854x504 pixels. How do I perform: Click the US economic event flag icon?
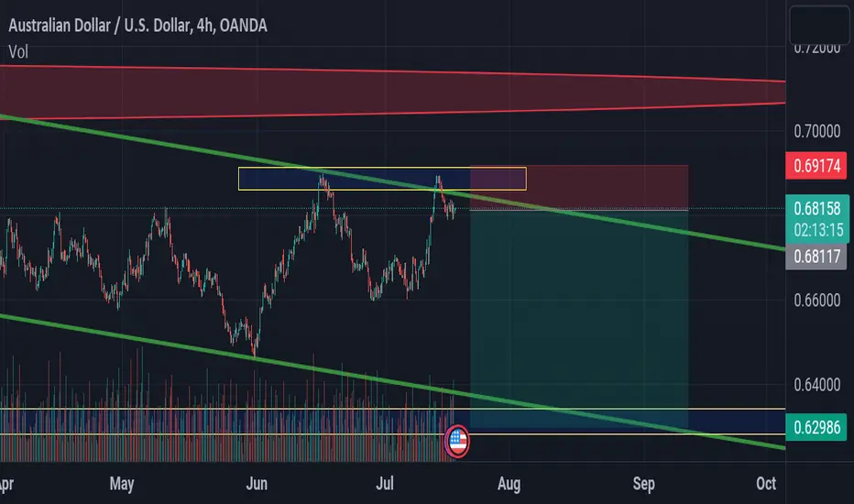pos(457,441)
